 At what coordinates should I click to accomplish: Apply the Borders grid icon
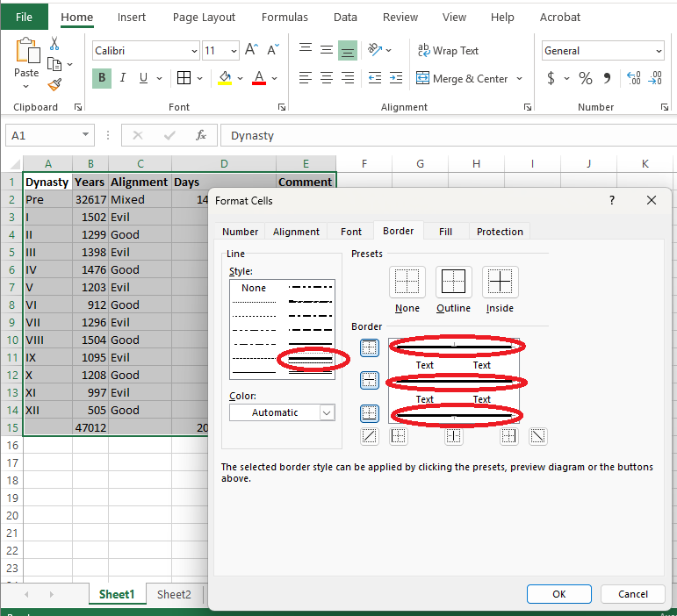(184, 78)
